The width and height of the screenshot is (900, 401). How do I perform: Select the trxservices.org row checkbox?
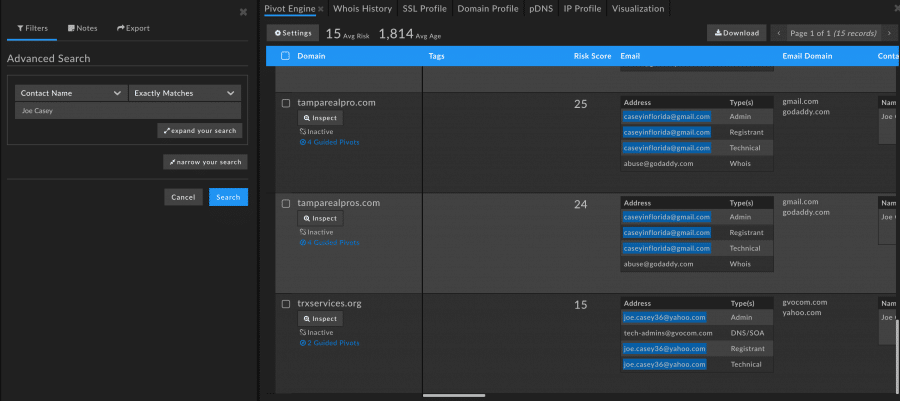pyautogui.click(x=286, y=304)
